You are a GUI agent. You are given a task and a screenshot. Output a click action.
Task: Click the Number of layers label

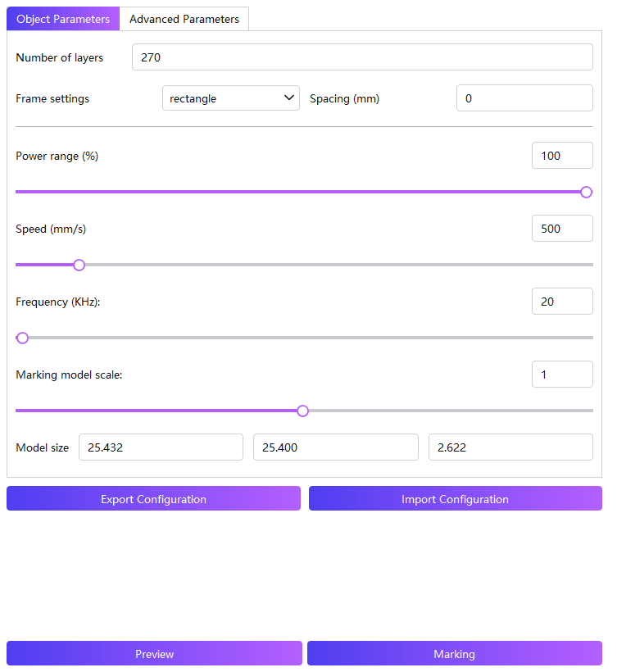[60, 57]
